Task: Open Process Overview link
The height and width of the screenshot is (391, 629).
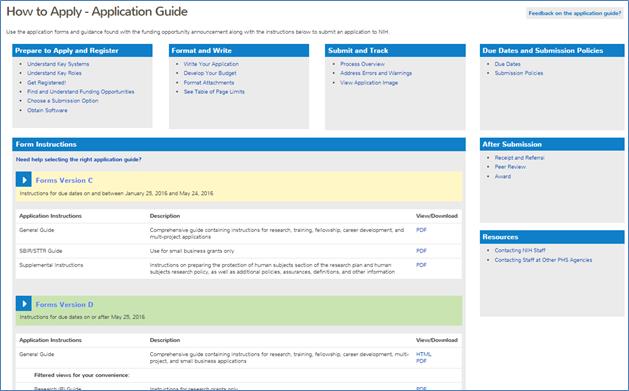Action: pos(362,64)
